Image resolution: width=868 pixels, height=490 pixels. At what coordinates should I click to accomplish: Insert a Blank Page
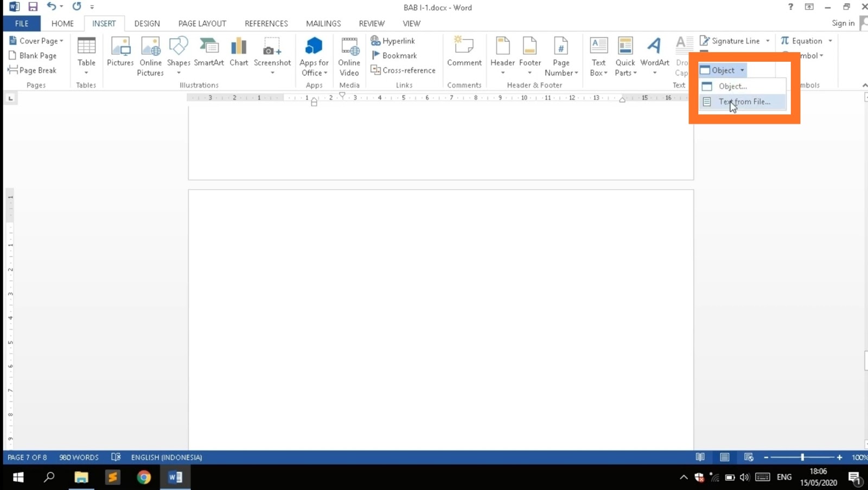(x=33, y=55)
